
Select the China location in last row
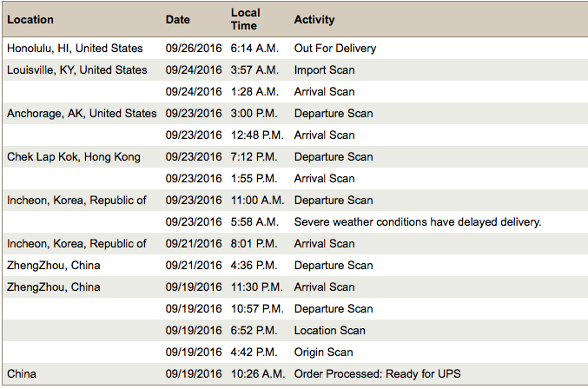22,374
